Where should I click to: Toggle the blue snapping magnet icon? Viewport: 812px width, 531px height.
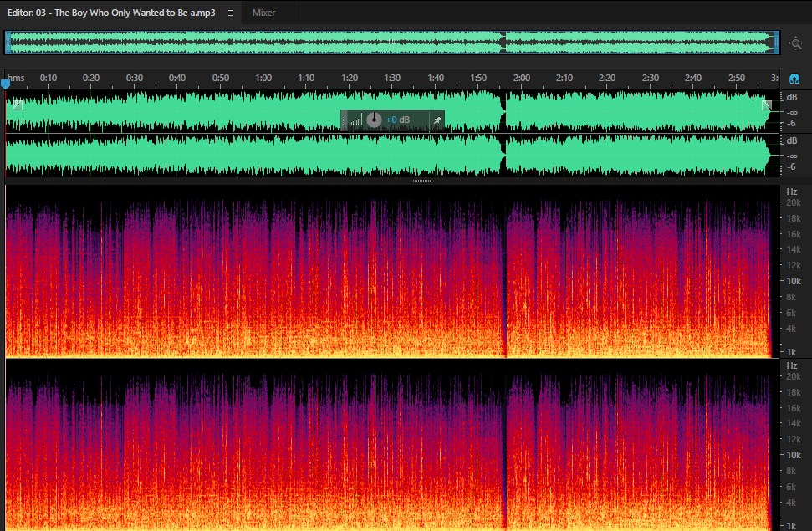point(794,79)
